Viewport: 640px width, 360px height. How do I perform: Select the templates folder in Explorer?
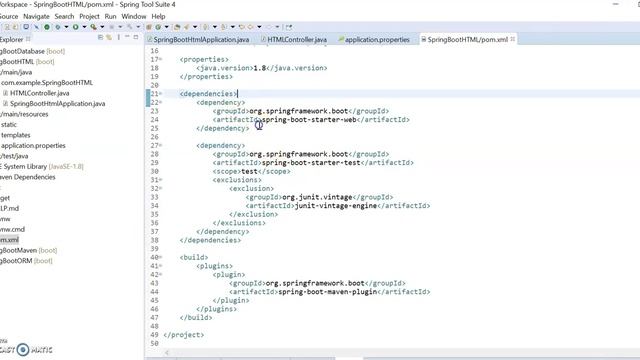click(x=16, y=135)
